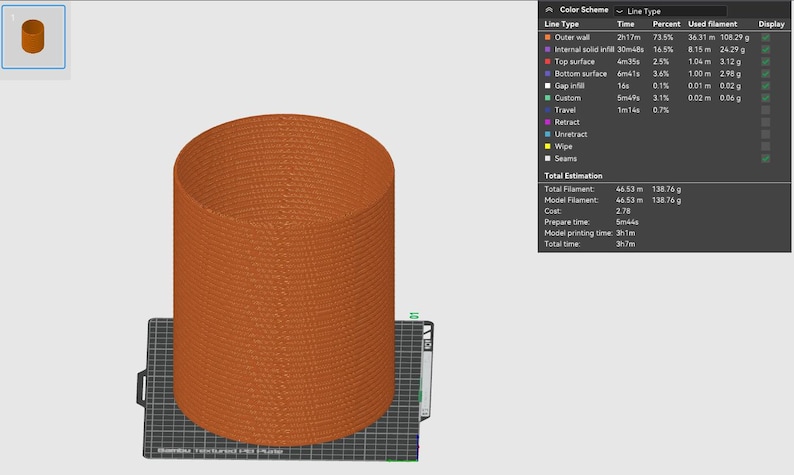
Task: Click the Internal solid infill purple swatch
Action: coord(547,49)
